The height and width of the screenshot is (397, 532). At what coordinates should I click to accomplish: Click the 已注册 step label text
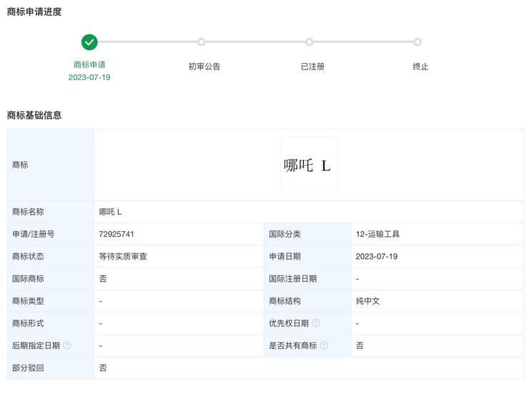(312, 67)
